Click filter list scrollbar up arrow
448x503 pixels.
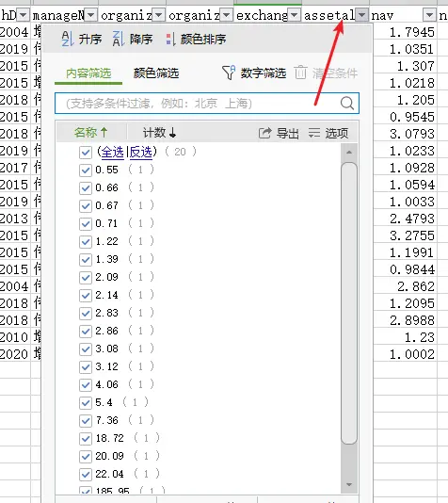coord(349,153)
